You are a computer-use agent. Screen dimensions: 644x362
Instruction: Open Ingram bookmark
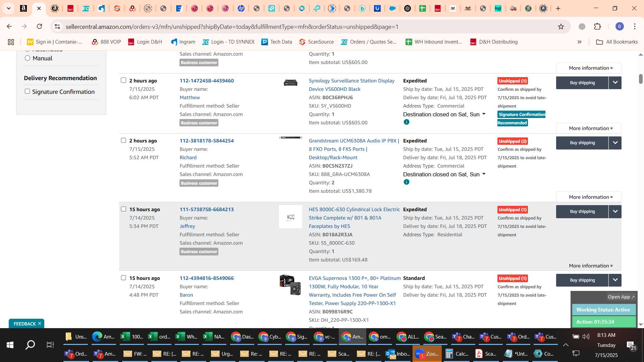pyautogui.click(x=183, y=42)
